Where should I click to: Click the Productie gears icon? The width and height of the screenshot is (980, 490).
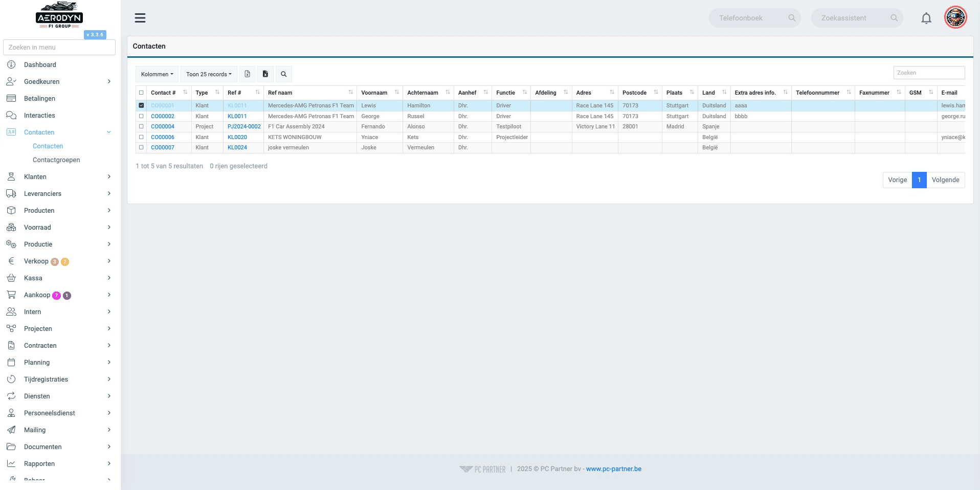pos(11,244)
